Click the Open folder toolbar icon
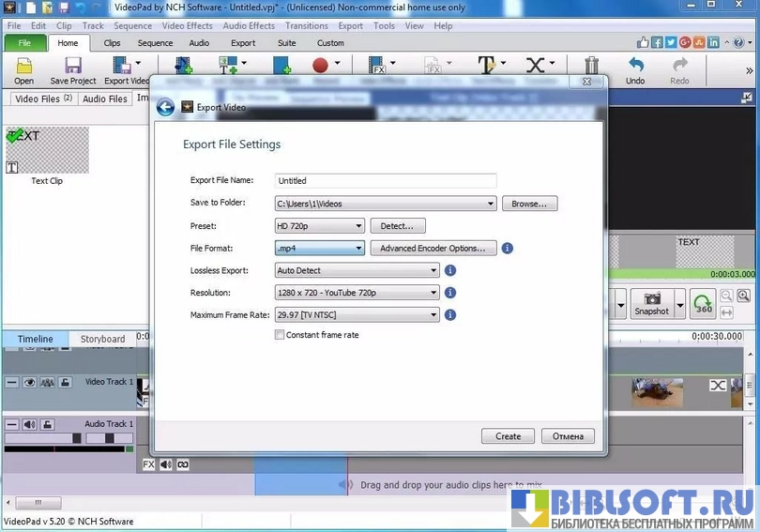Viewport: 760px width, 532px height. coord(23,66)
